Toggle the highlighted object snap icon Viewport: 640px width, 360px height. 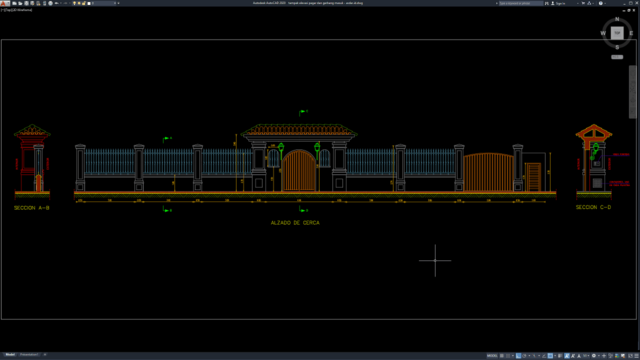[x=550, y=356]
